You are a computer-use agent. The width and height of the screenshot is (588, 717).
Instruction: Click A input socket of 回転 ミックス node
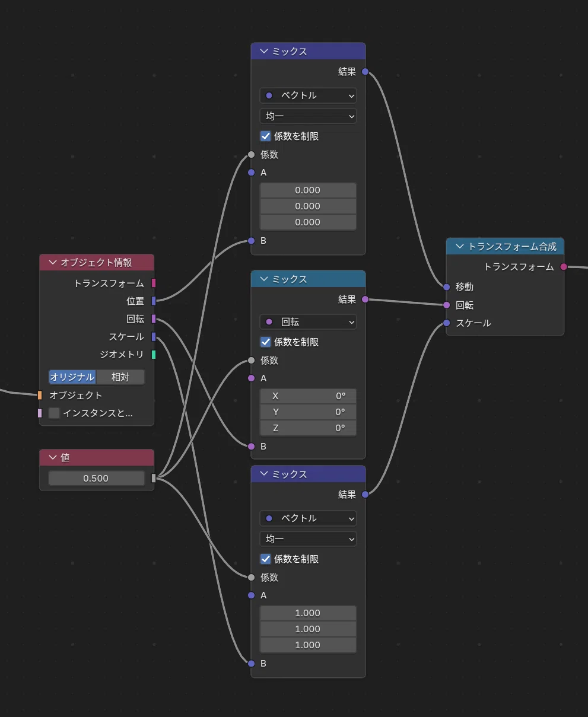(251, 378)
